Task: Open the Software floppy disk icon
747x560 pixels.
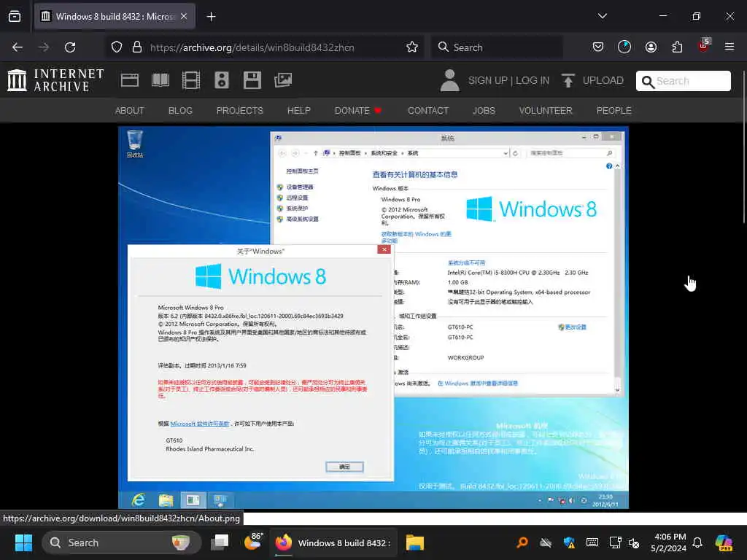Action: [252, 80]
